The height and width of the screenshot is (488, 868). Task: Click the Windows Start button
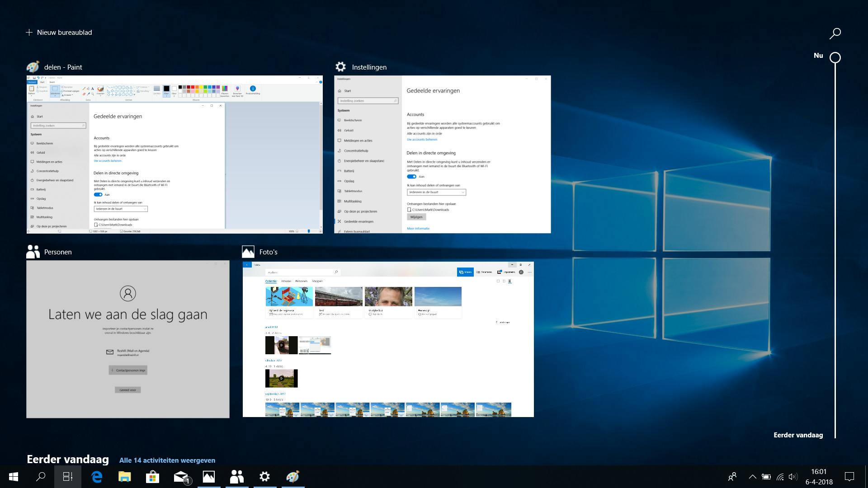pos(13,477)
